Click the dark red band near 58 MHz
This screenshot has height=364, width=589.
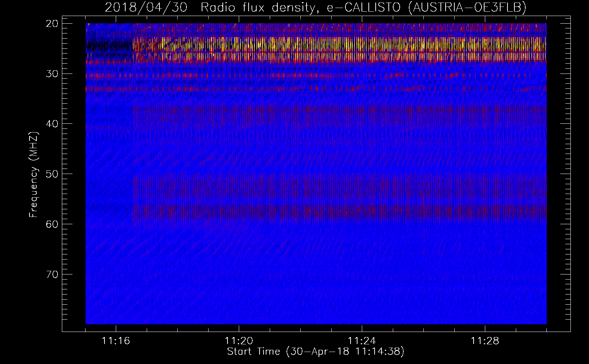pos(339,211)
